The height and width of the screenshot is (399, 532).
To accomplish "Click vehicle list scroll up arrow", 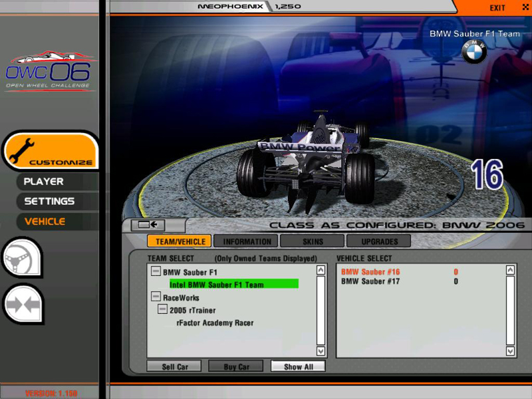I will pos(510,270).
